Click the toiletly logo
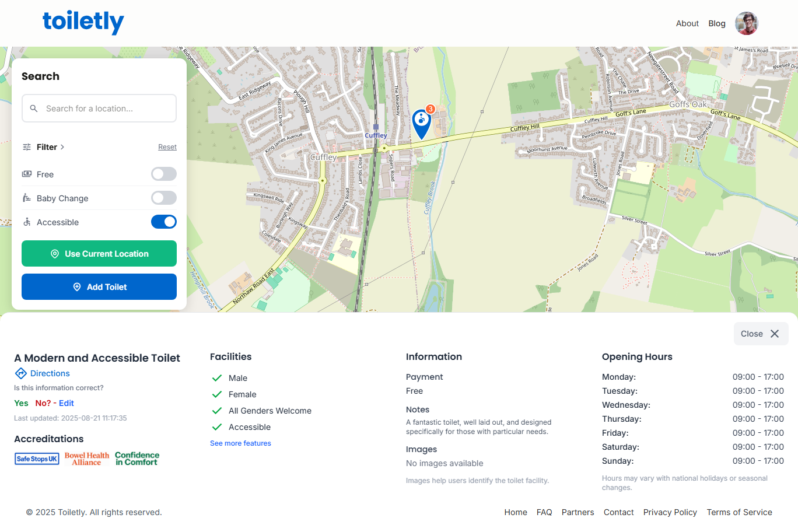Image resolution: width=798 pixels, height=532 pixels. coord(83,23)
